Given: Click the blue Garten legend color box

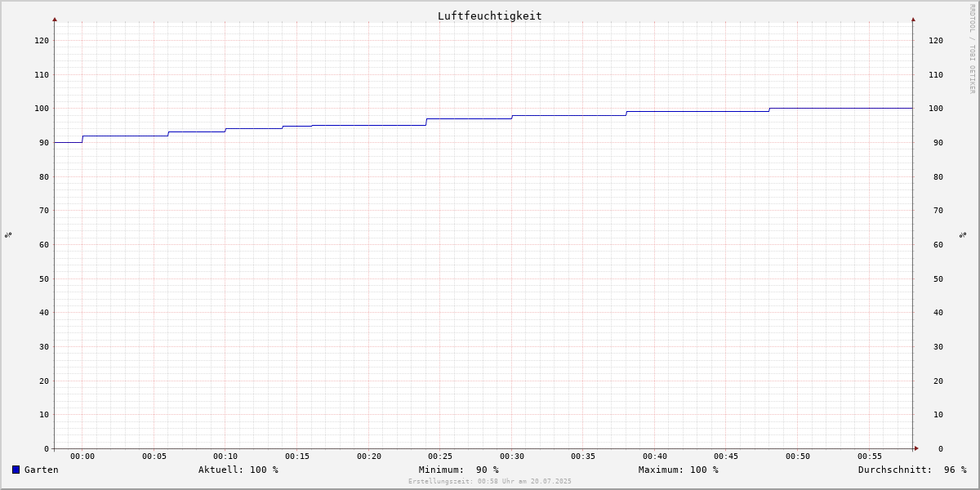Looking at the screenshot, I should coord(16,470).
